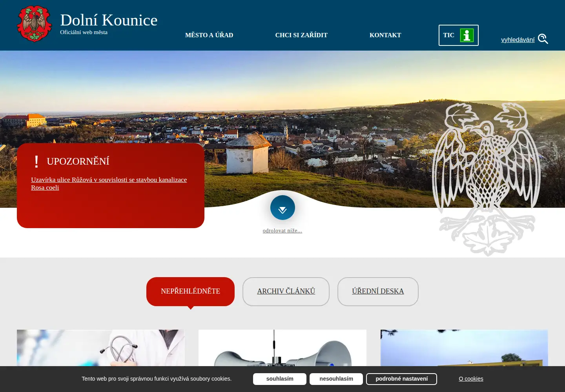Open the O cookies link

coord(471,379)
